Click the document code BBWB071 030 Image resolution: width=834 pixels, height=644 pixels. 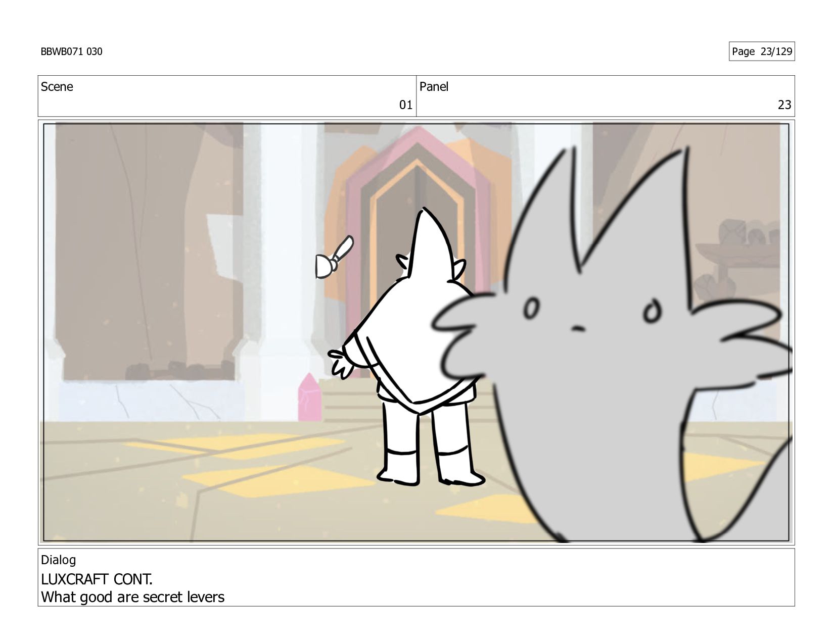[71, 52]
